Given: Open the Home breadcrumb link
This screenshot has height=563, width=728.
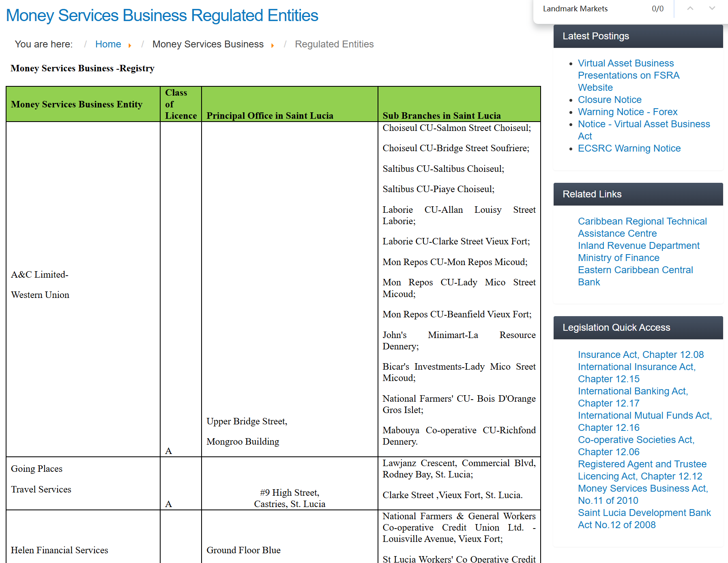Looking at the screenshot, I should (x=108, y=44).
